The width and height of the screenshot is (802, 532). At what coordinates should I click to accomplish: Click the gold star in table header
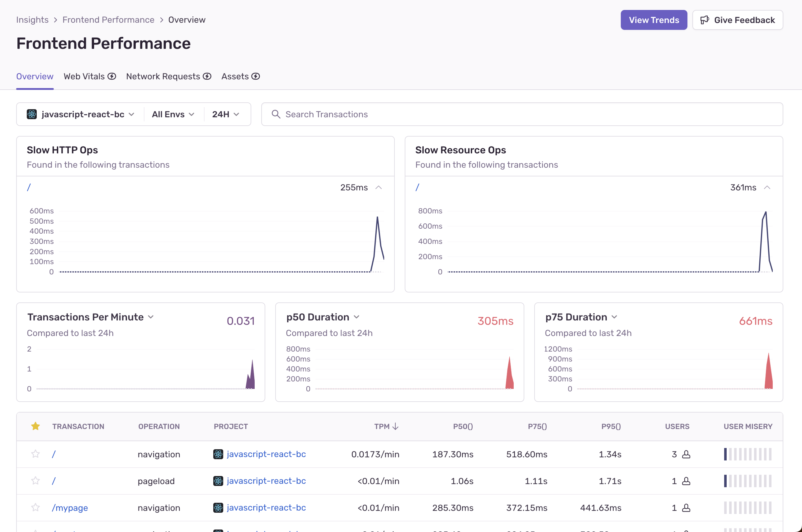coord(35,426)
